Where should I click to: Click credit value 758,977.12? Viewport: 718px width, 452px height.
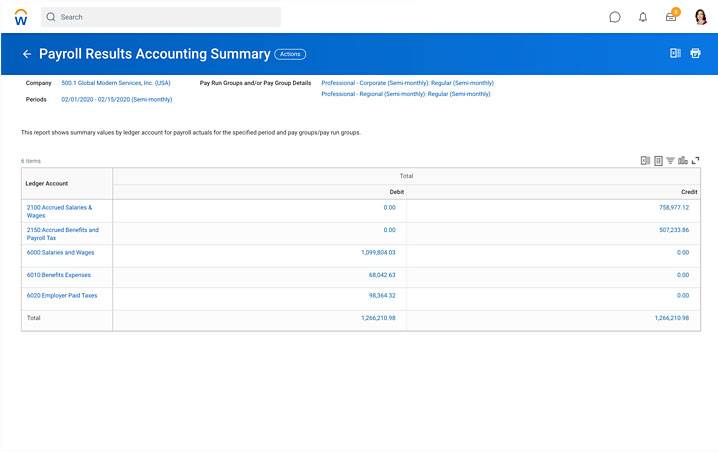point(674,207)
